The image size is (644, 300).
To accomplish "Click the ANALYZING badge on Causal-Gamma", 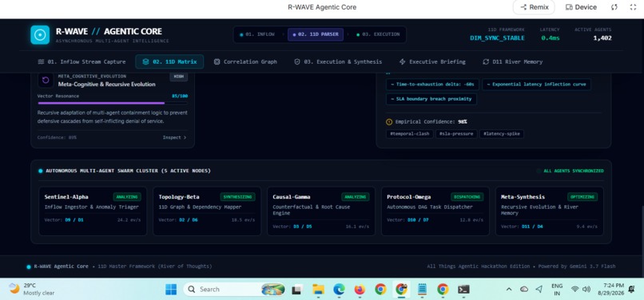I will point(356,197).
